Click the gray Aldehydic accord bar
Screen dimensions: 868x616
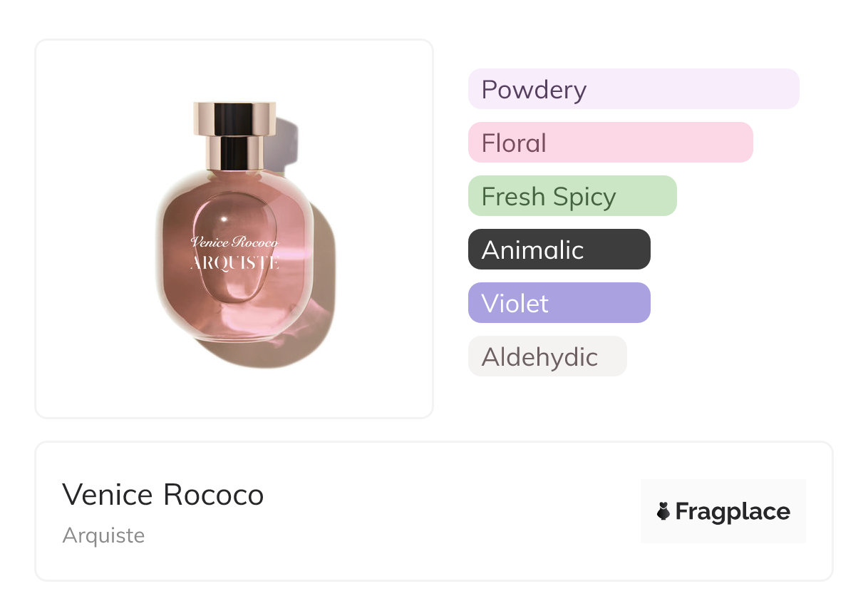pyautogui.click(x=547, y=356)
